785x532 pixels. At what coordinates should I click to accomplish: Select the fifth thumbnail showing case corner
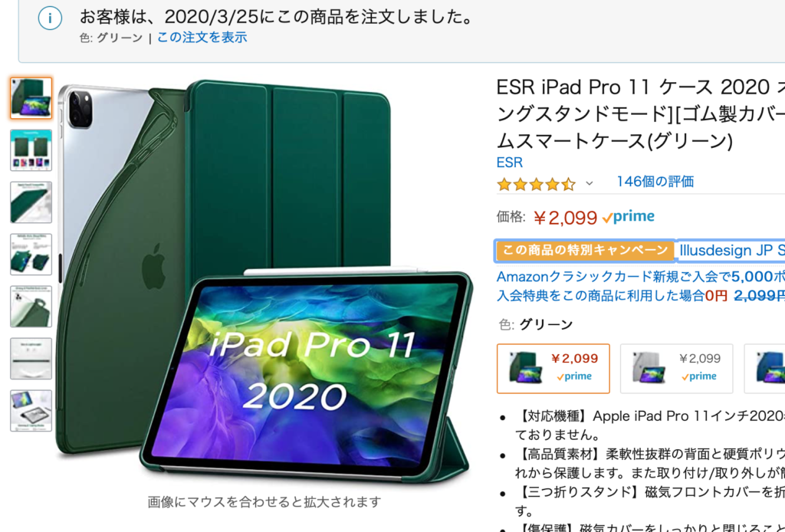coord(31,307)
